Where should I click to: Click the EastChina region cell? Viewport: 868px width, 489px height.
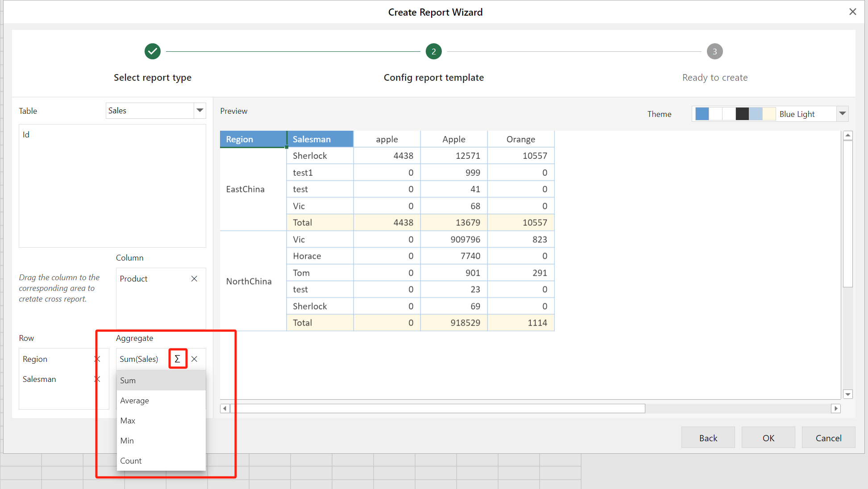pos(253,189)
